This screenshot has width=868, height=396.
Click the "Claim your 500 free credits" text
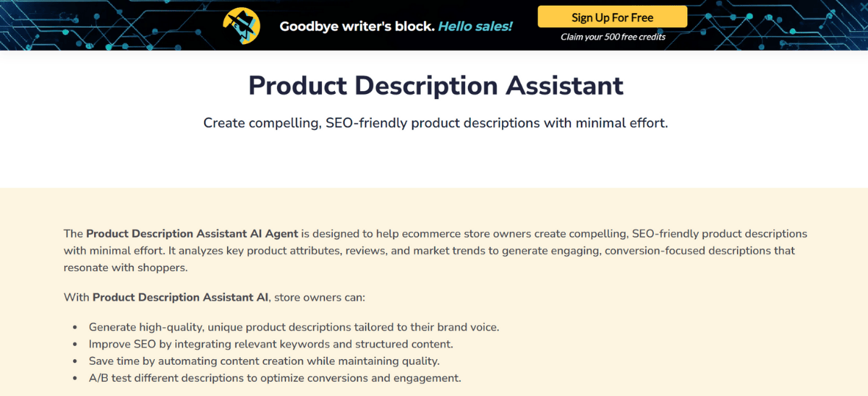613,37
